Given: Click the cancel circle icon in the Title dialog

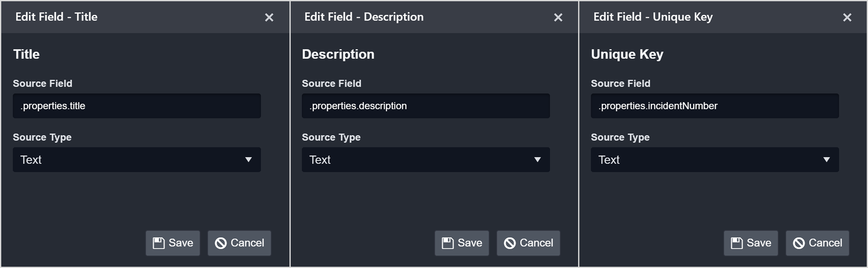Looking at the screenshot, I should click(x=221, y=243).
